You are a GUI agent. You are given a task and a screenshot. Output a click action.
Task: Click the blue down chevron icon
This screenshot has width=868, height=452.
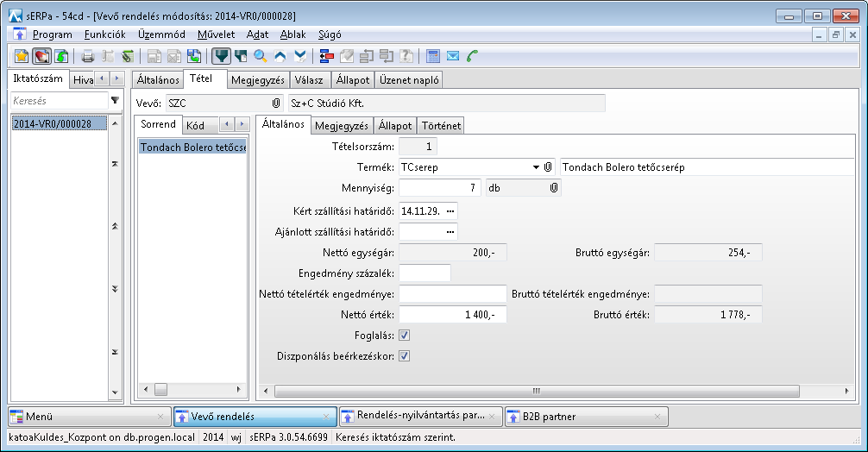pos(300,56)
